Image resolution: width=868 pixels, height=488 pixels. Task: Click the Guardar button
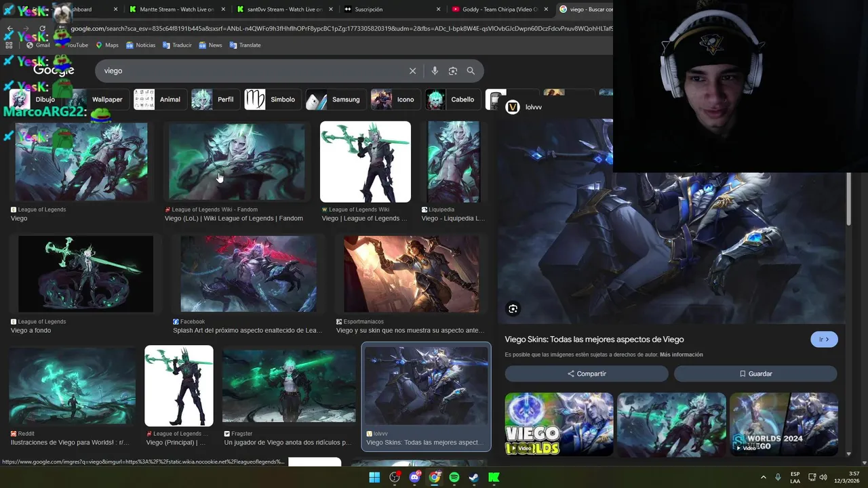(755, 373)
